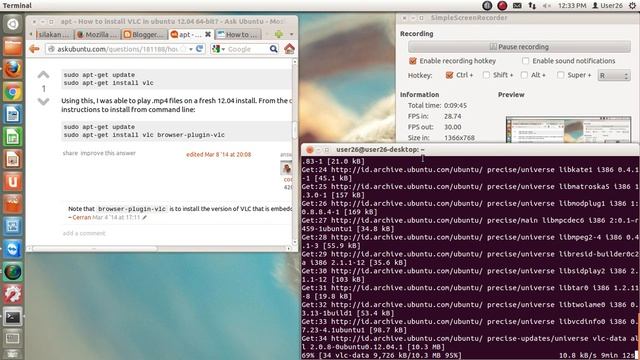
Task: Open LibreOffice Writer from the launcher
Action: (x=13, y=115)
